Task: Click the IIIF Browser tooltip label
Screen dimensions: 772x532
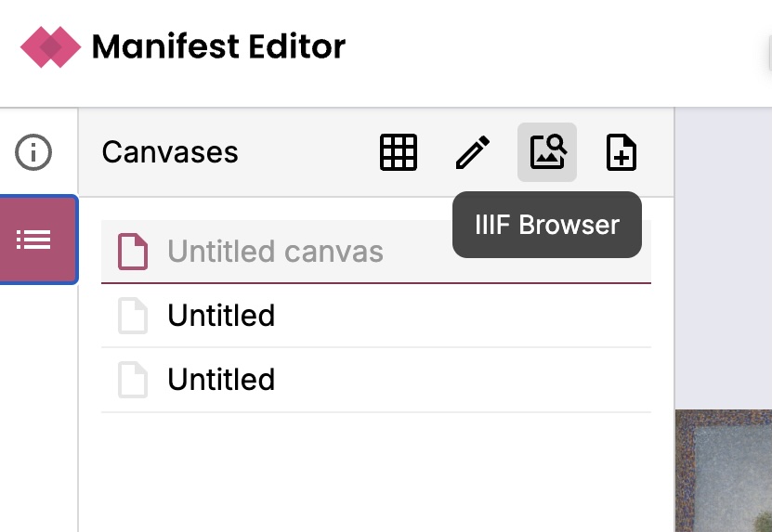Action: (547, 225)
